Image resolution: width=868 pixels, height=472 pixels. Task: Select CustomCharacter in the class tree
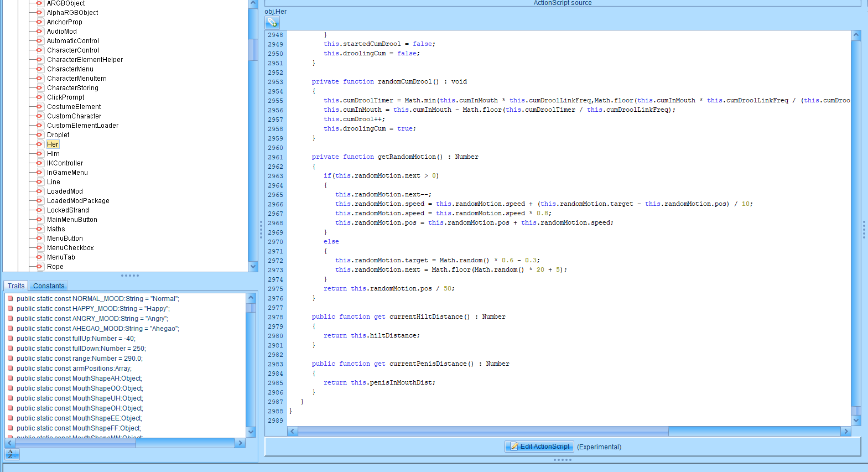coord(74,116)
